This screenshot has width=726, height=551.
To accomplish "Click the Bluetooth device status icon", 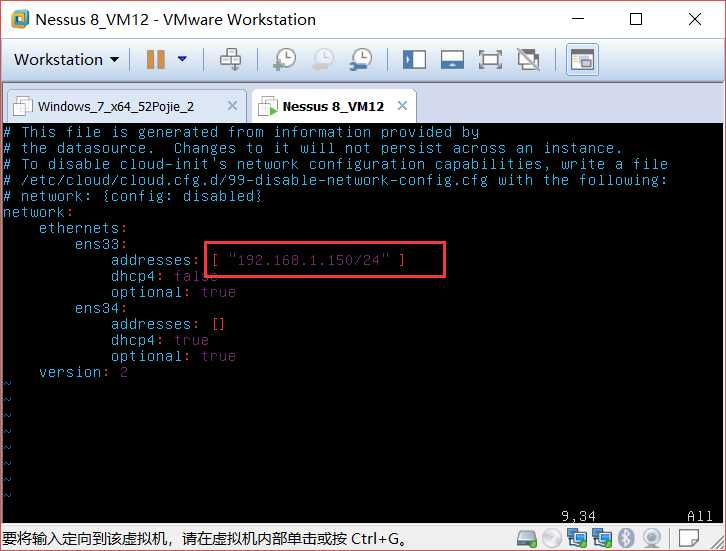I will coord(626,538).
